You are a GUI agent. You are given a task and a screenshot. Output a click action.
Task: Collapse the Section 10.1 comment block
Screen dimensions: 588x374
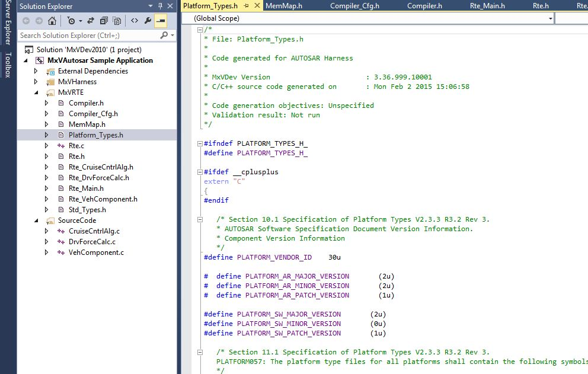tap(200, 219)
